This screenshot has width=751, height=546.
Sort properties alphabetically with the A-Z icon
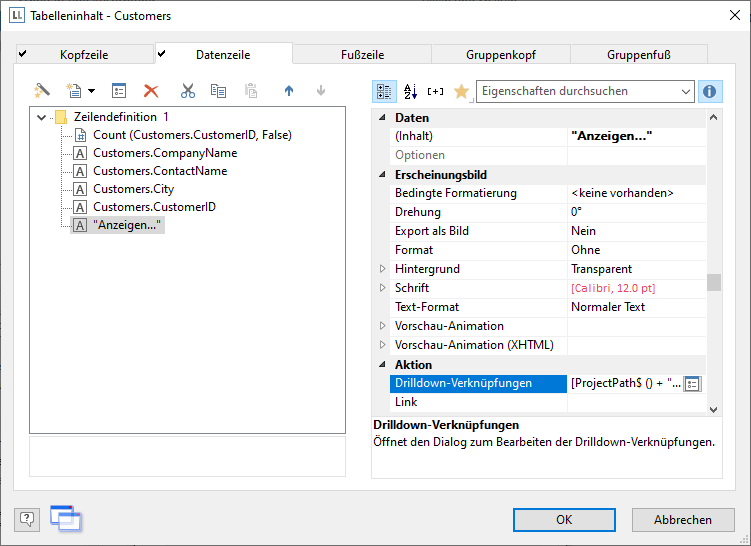(x=410, y=91)
